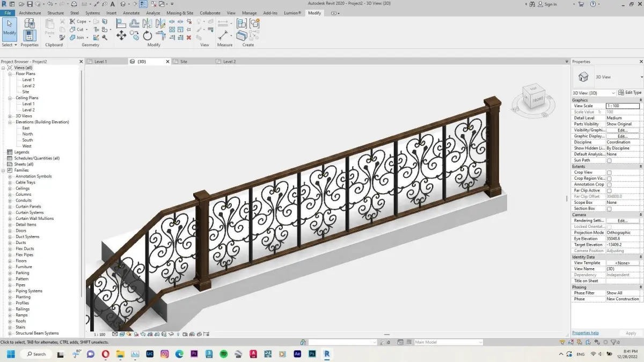644x362 pixels.
Task: Click the Measure Between Two References icon
Action: pyautogui.click(x=223, y=23)
